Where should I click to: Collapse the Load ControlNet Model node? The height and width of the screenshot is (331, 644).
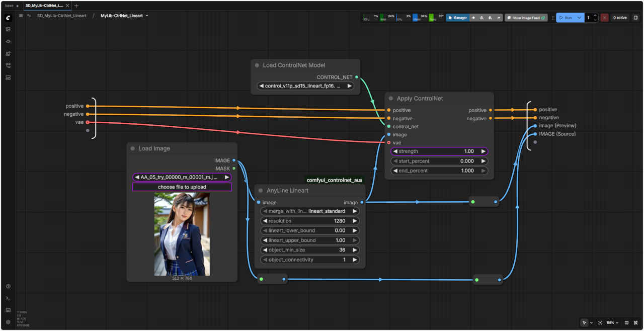click(257, 65)
